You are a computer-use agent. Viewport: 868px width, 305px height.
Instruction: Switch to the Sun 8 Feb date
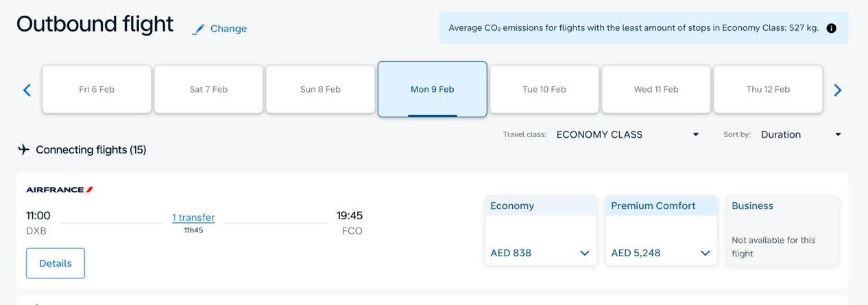click(320, 89)
